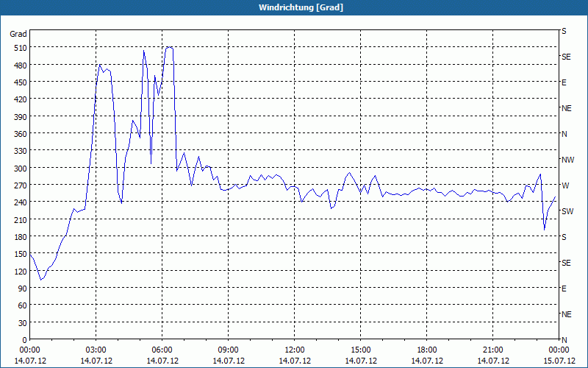This screenshot has height=368, width=588.
Task: Click the 09:00 time axis label
Action: (229, 350)
